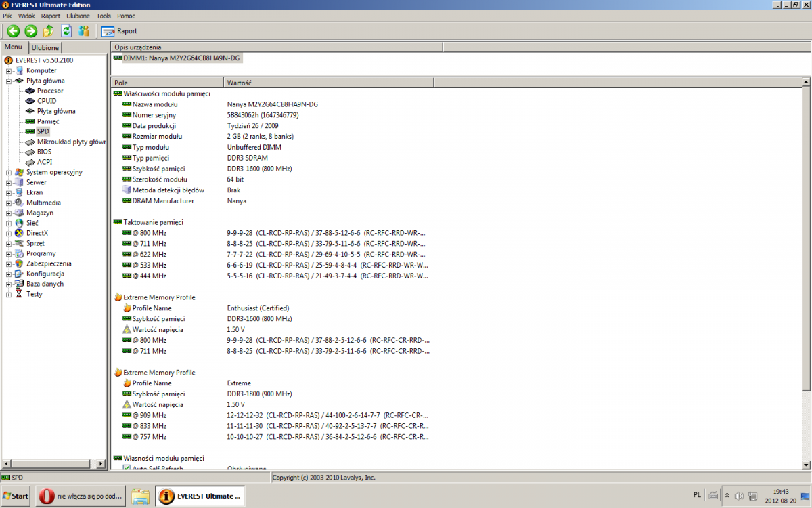Select CPUID in the tree
The image size is (812, 508).
coord(47,101)
